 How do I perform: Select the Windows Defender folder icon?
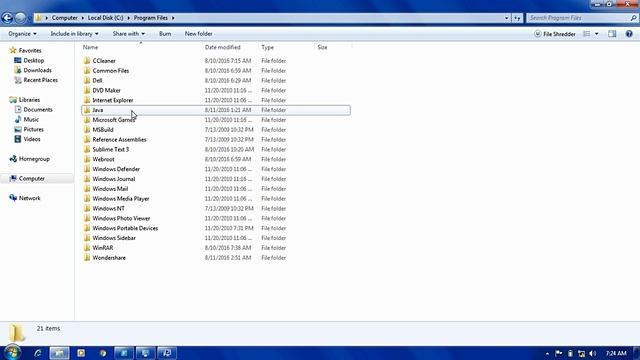click(x=87, y=169)
